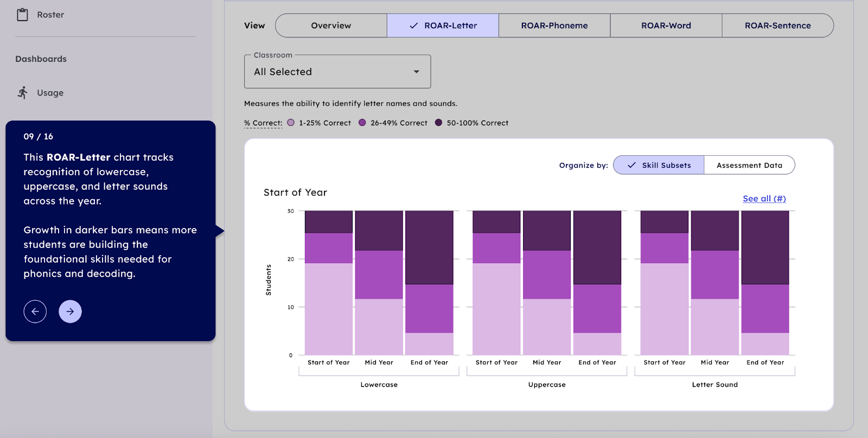
Task: Switch view to Overview
Action: point(331,26)
